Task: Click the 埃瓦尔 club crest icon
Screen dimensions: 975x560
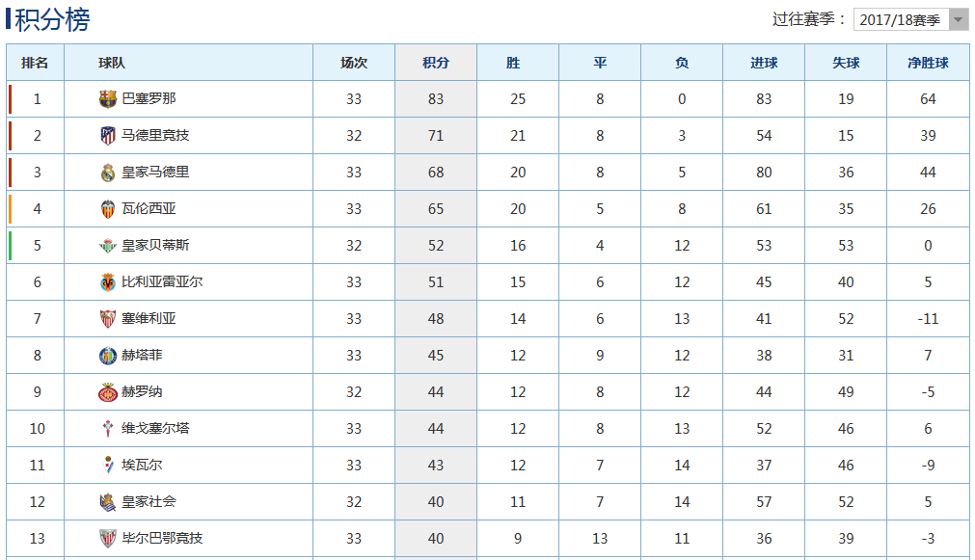Action: pyautogui.click(x=108, y=465)
